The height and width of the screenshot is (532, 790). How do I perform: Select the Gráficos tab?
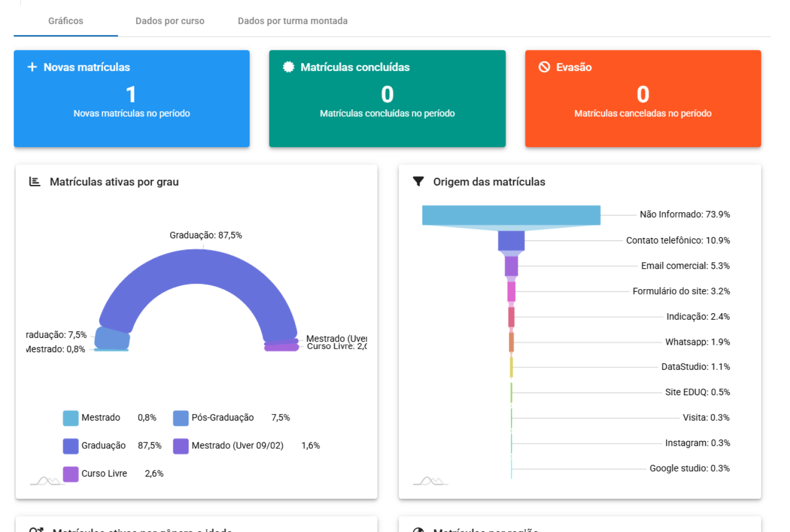point(65,21)
